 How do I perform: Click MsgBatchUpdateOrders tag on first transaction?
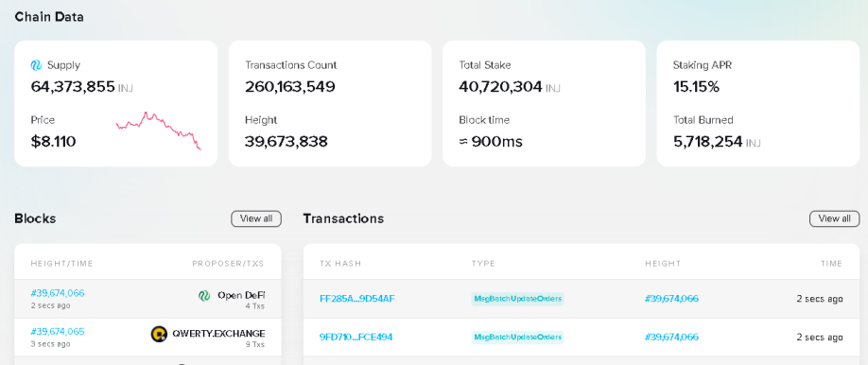click(x=517, y=299)
